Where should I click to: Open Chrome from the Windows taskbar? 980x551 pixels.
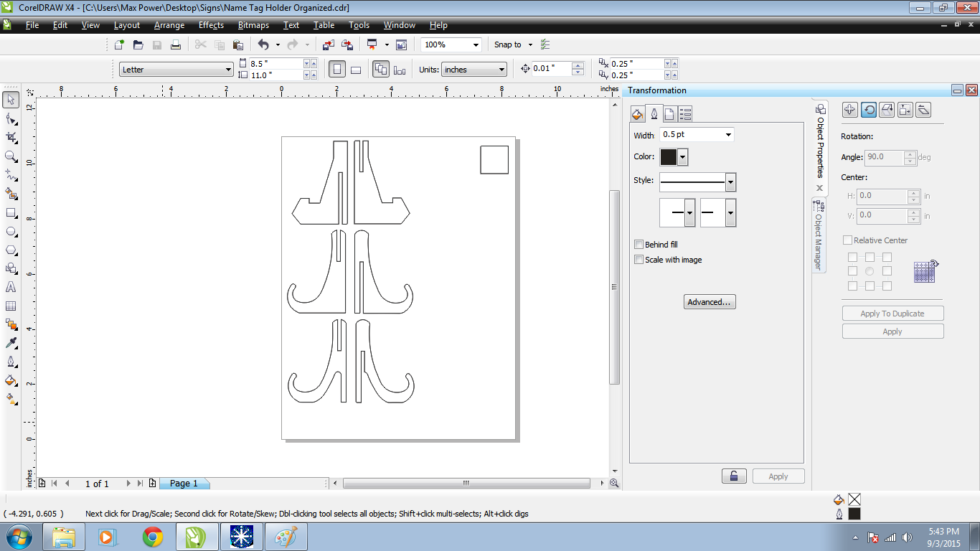[x=152, y=537]
